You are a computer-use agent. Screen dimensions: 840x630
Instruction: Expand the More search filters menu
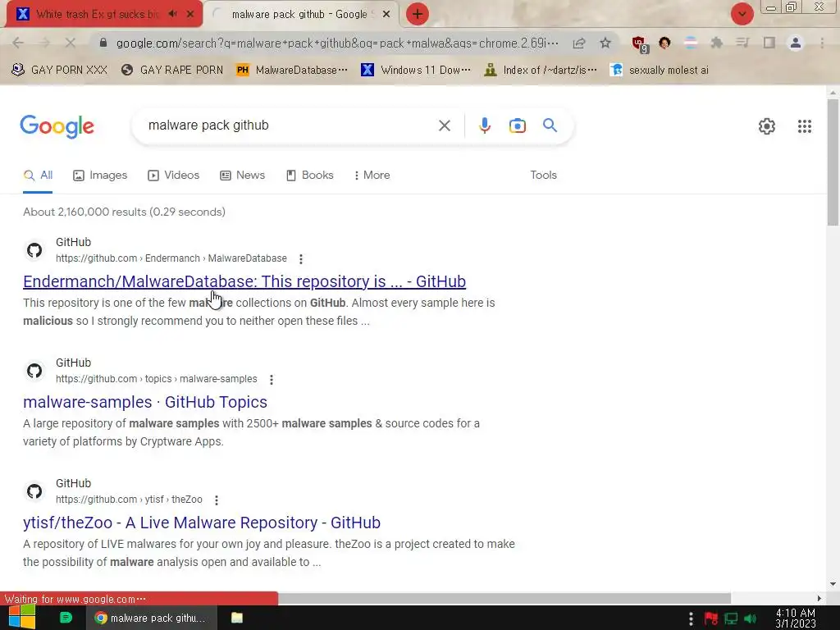click(372, 176)
